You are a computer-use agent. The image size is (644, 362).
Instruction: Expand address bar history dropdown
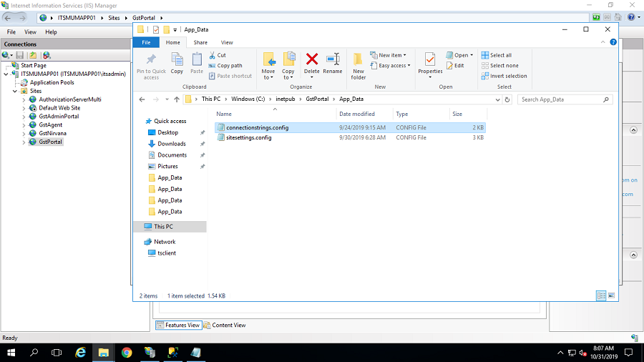(x=497, y=99)
